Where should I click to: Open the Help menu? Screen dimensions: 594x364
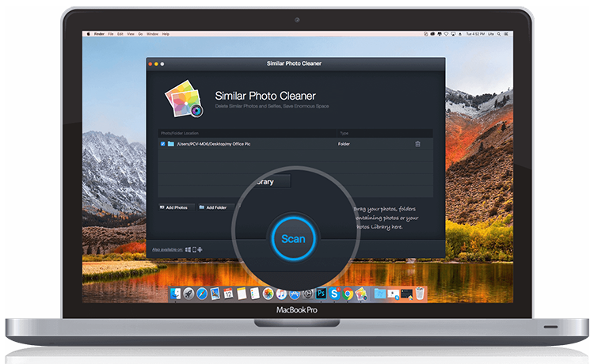click(166, 34)
